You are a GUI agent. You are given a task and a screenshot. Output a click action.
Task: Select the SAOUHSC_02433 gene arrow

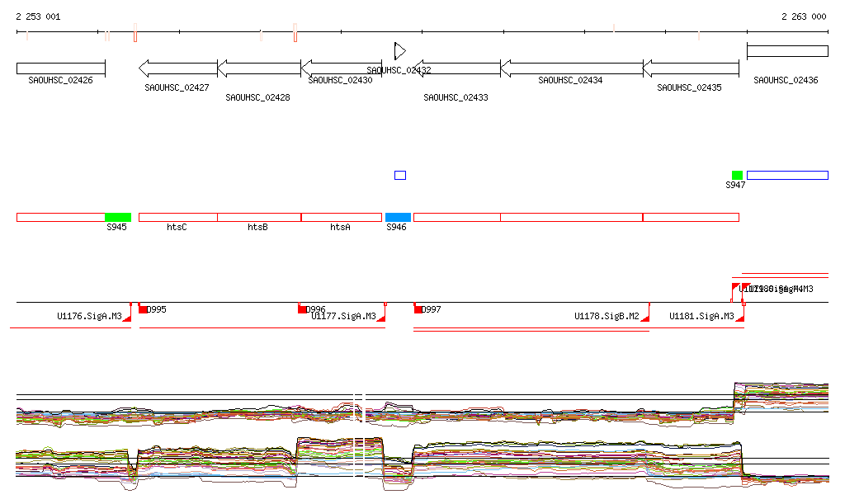tap(456, 68)
